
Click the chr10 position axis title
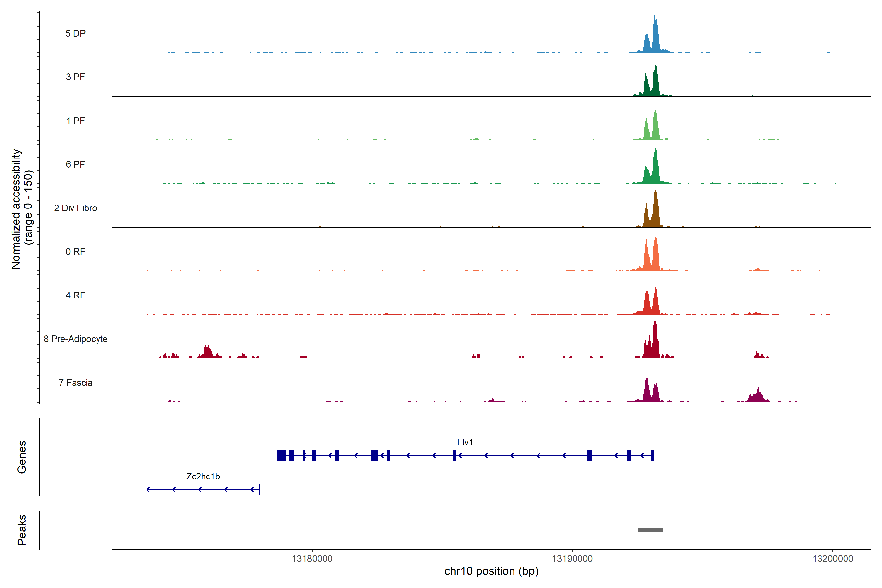point(491,571)
